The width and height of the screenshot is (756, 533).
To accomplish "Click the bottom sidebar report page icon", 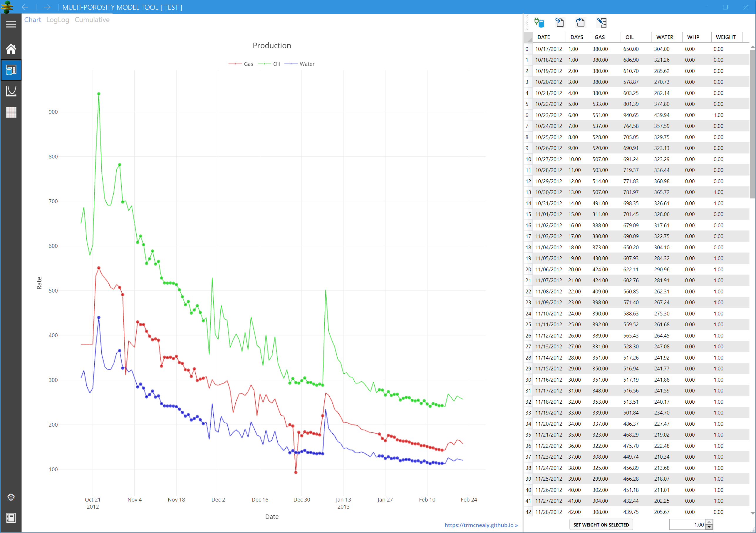I will click(11, 517).
